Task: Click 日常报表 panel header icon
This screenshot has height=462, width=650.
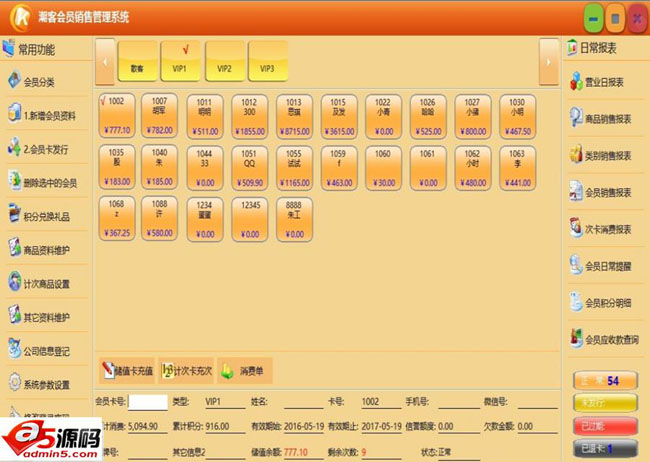Action: 572,48
